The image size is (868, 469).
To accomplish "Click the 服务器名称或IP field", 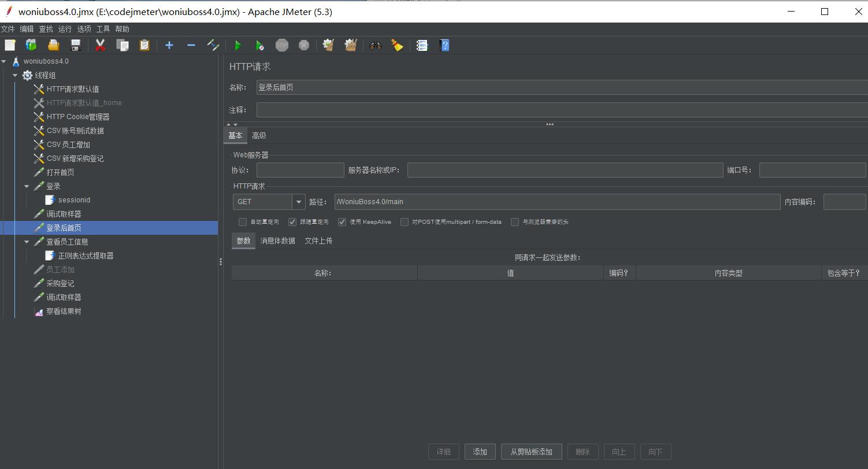I will [x=565, y=170].
